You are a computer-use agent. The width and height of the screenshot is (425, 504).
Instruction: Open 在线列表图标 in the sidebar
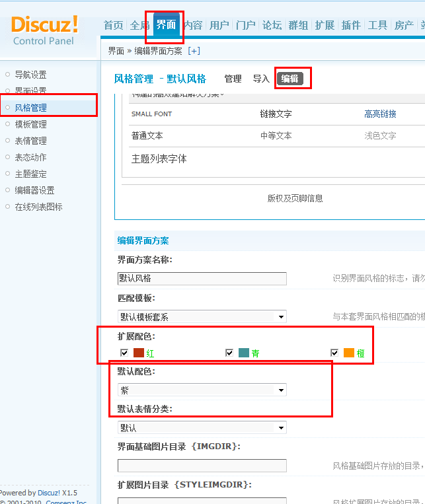[x=38, y=207]
